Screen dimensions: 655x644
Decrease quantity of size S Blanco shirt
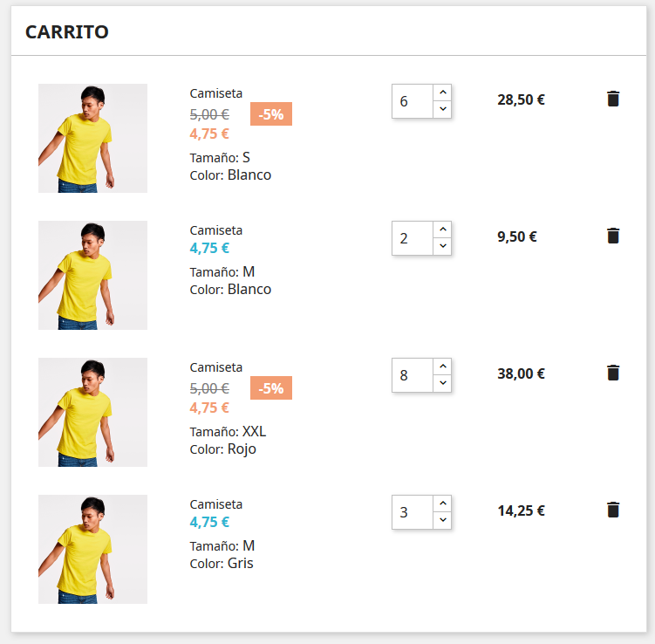click(443, 109)
